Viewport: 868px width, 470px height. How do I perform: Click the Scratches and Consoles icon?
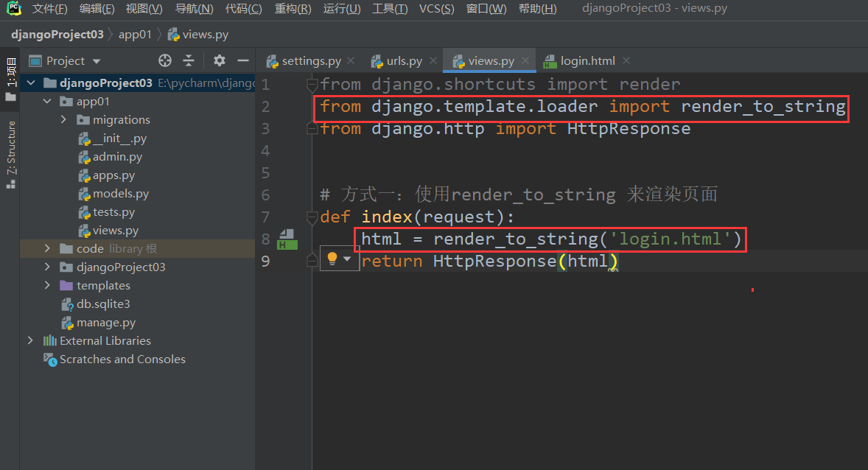click(50, 359)
